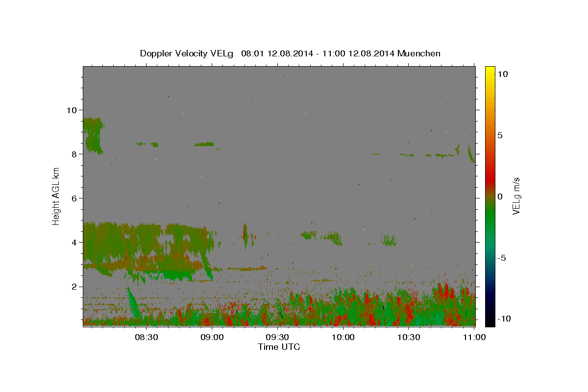Click the 10:00 time tick label
588x392 pixels.
pyautogui.click(x=343, y=337)
